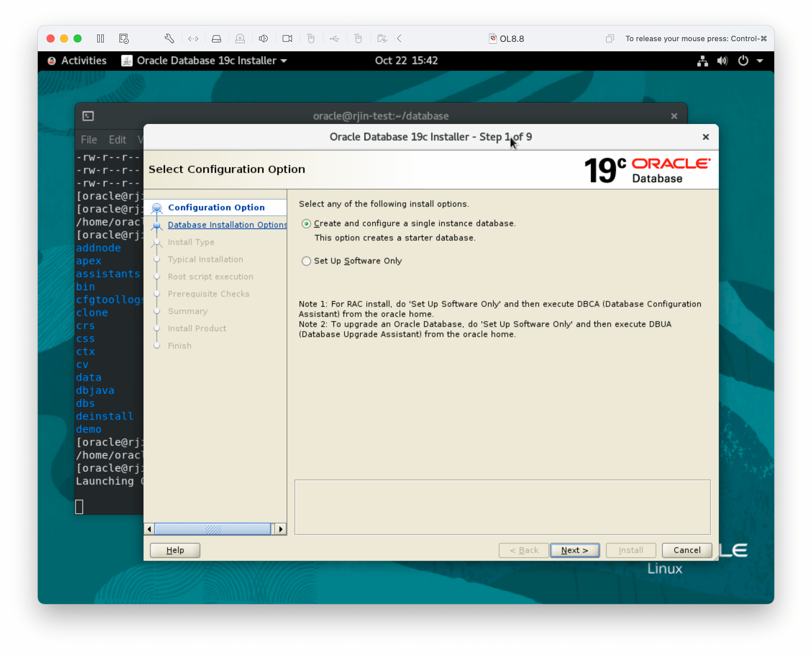
Task: Click the camera device icon
Action: pyautogui.click(x=287, y=38)
